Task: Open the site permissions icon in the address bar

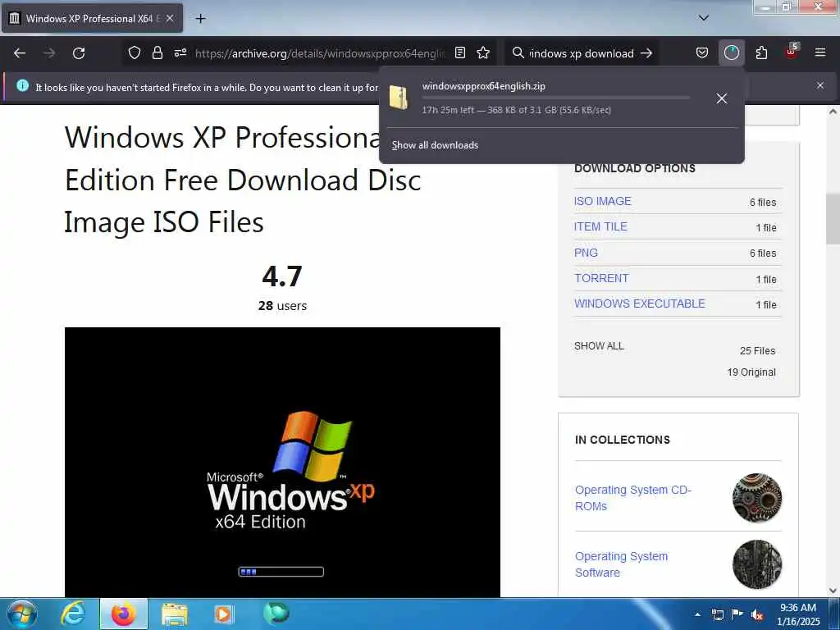Action: point(180,52)
